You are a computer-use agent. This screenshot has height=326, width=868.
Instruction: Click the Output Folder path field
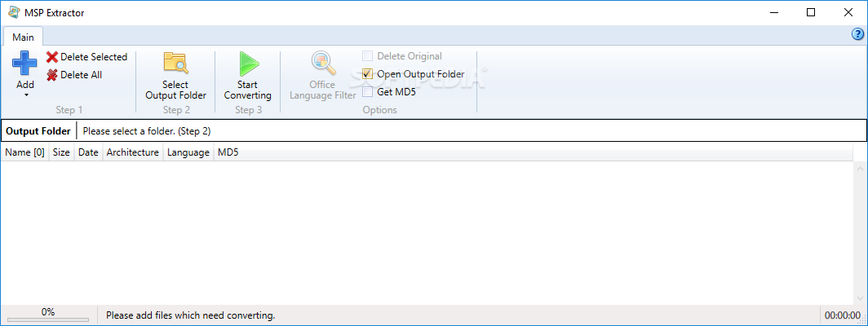point(471,131)
